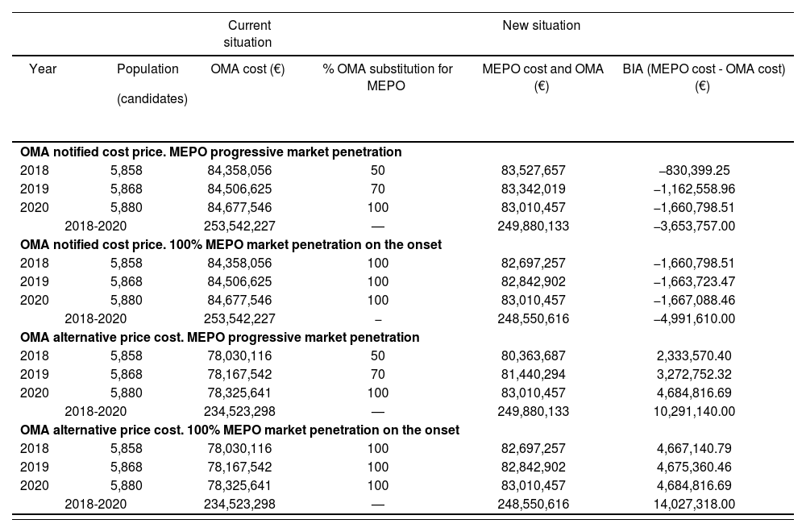Click the "New situation" column group header
The height and width of the screenshot is (532, 806).
tap(541, 26)
